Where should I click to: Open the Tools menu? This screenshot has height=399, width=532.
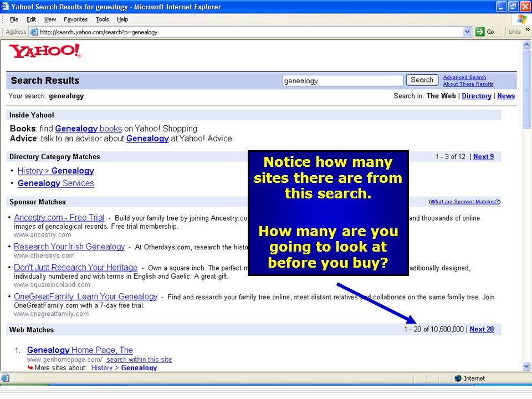pos(102,19)
